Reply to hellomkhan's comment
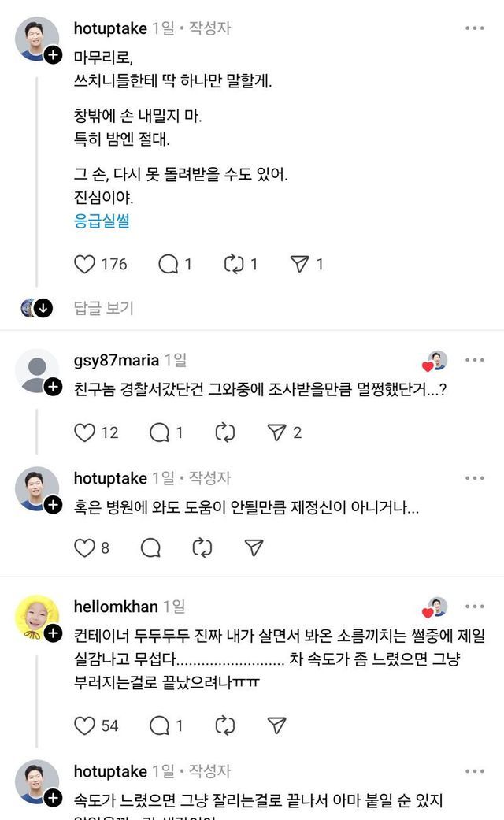 [159, 725]
